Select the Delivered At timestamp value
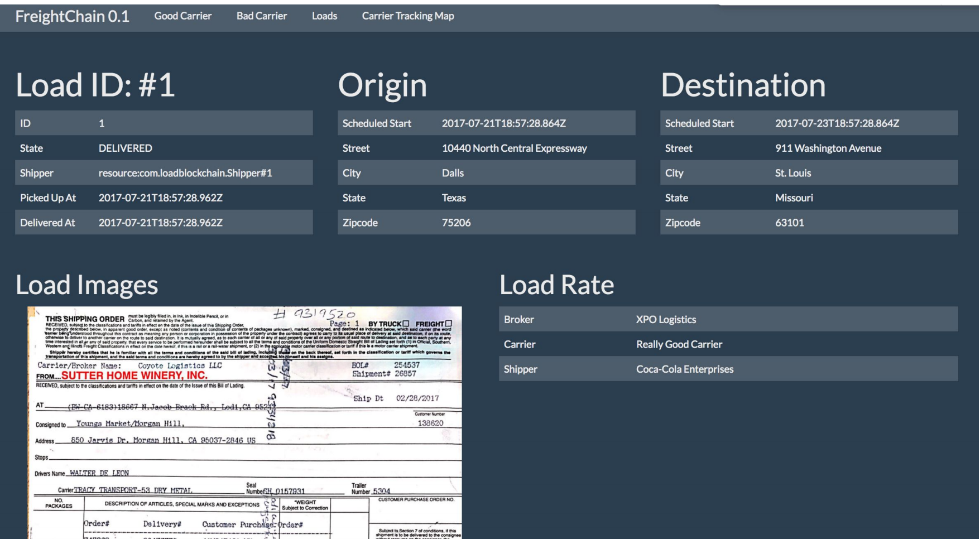The height and width of the screenshot is (539, 980). (161, 223)
